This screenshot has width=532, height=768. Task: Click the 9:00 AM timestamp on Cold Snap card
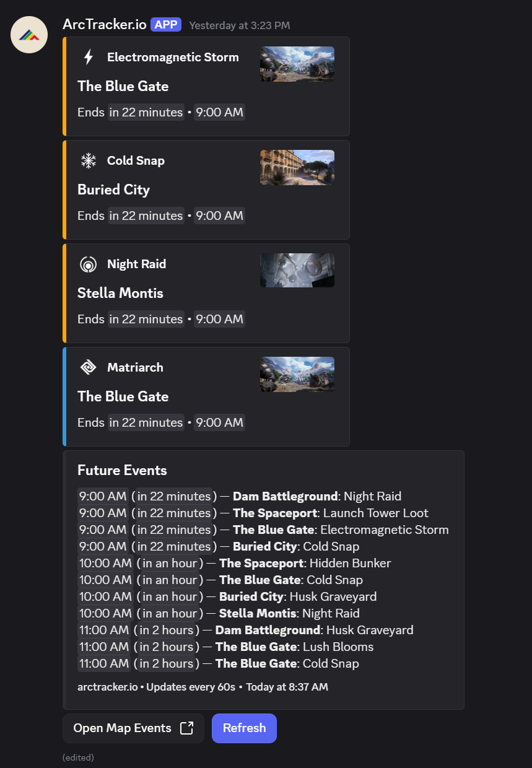pyautogui.click(x=219, y=216)
